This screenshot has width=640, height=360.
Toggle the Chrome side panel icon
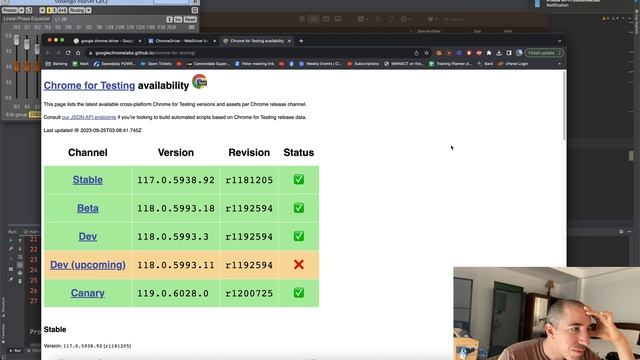coord(509,53)
